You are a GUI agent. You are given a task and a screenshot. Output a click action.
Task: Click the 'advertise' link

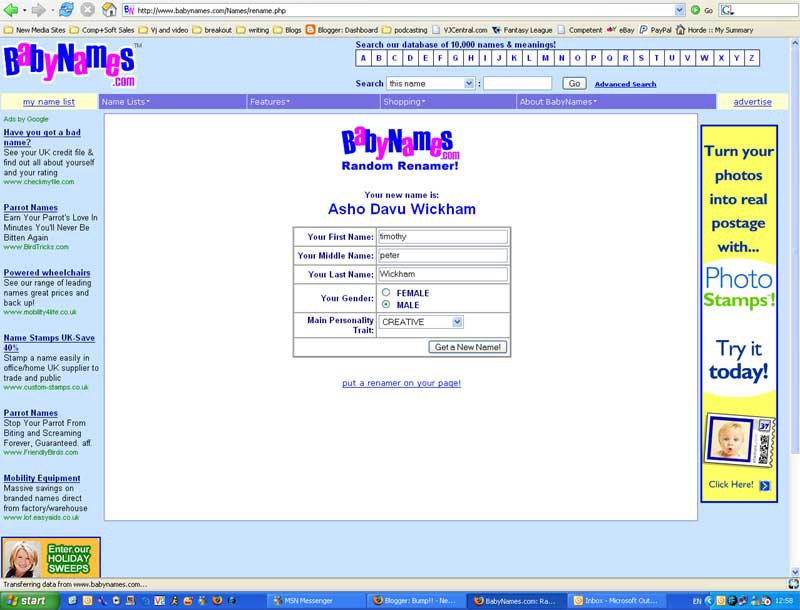pyautogui.click(x=753, y=102)
